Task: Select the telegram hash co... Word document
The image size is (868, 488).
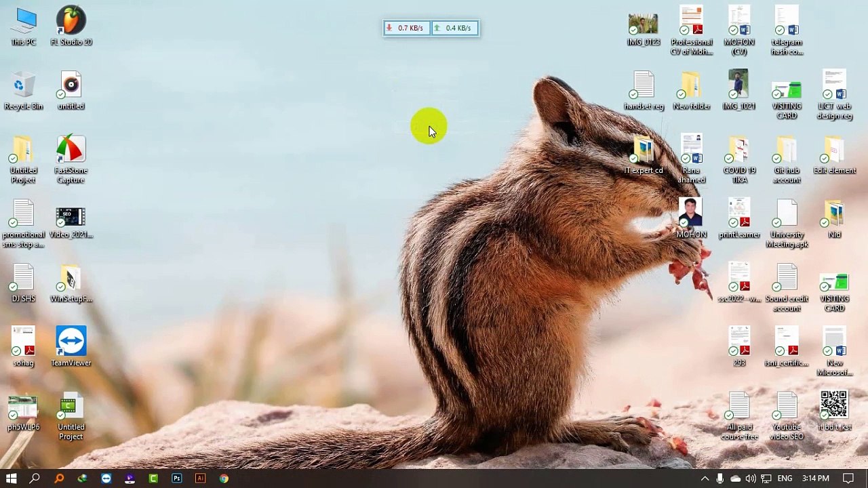Action: coord(787,30)
